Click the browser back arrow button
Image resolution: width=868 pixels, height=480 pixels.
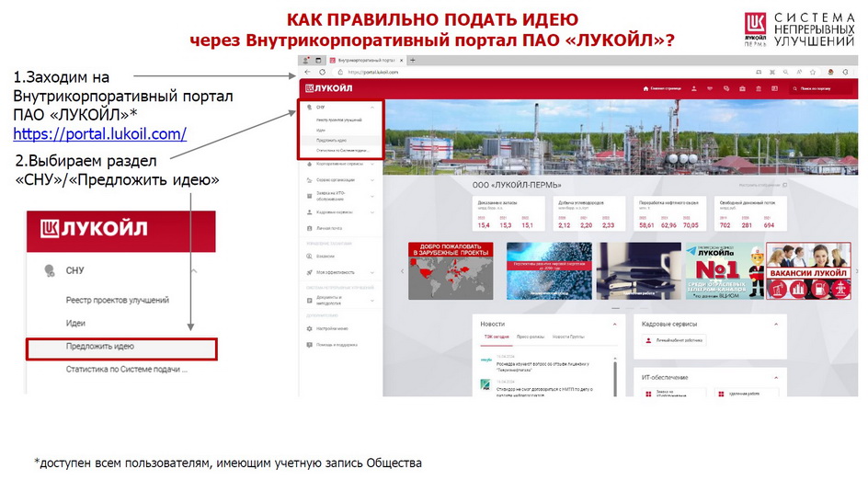tap(308, 72)
